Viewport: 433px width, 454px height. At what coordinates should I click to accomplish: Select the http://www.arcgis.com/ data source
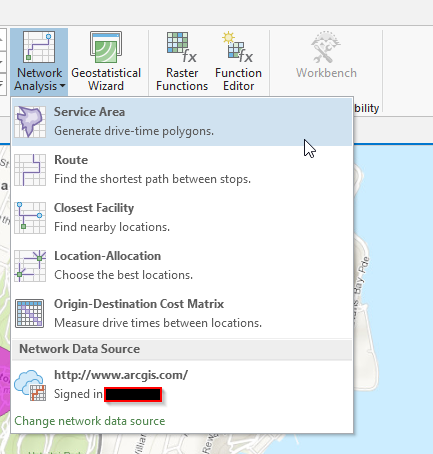(x=182, y=385)
